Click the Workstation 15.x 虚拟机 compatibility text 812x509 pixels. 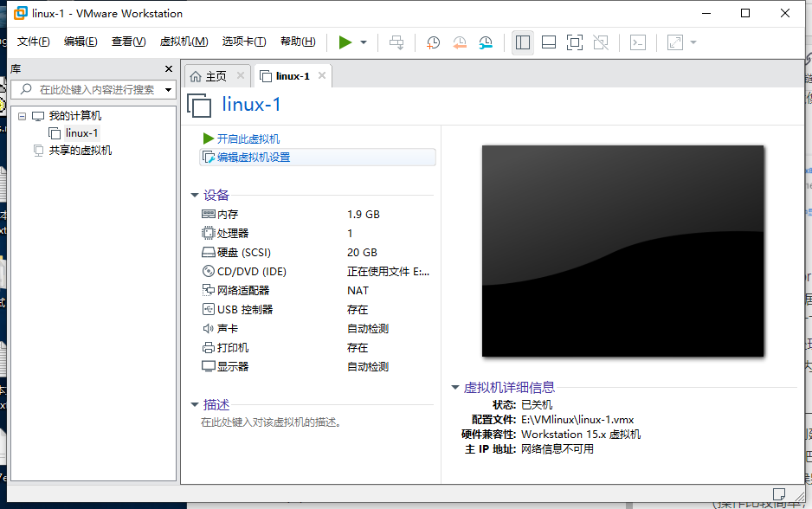581,435
